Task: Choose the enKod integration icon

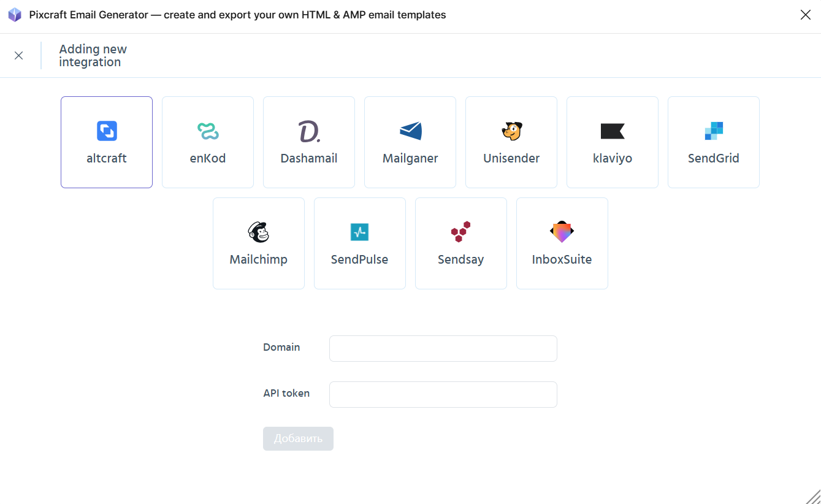Action: click(208, 131)
